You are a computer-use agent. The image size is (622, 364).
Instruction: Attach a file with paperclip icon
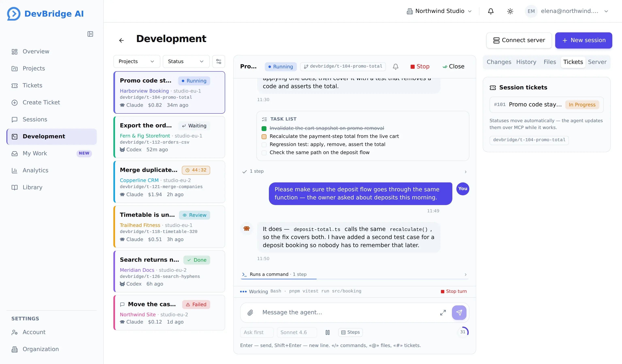[x=250, y=313]
